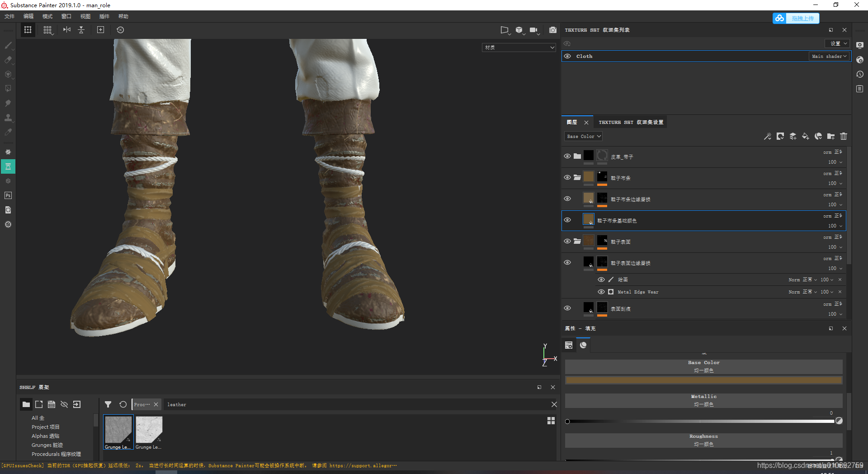Toggle horizontal symmetry mirror icon
Viewport: 868px width, 474px height.
(x=67, y=30)
